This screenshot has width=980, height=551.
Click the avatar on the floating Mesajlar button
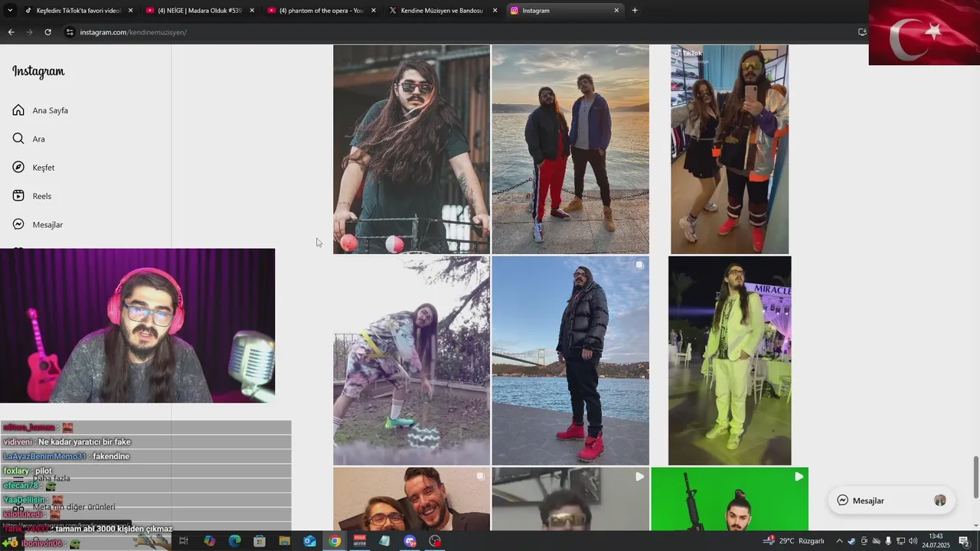(x=940, y=500)
